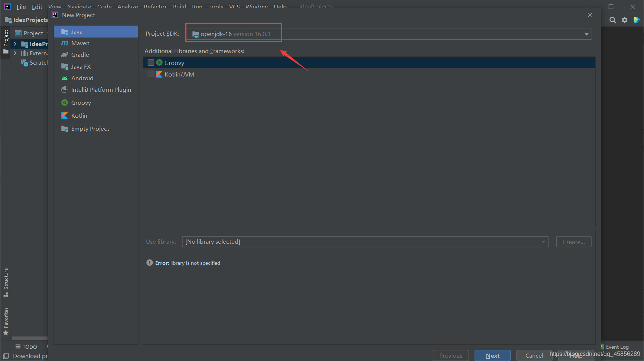Click the IntelliJ IDEA app logo
Image resolution: width=644 pixels, height=361 pixels.
click(7, 6)
